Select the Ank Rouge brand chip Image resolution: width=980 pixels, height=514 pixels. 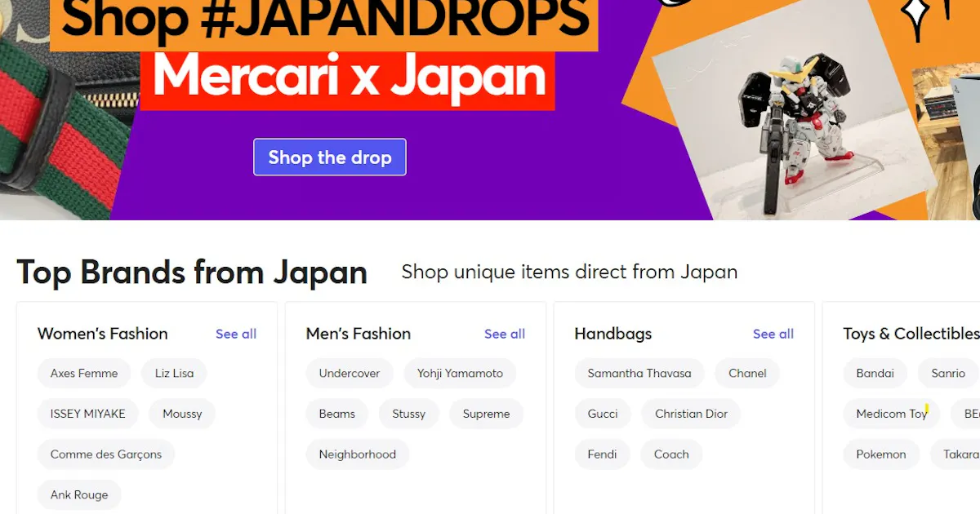click(x=79, y=495)
